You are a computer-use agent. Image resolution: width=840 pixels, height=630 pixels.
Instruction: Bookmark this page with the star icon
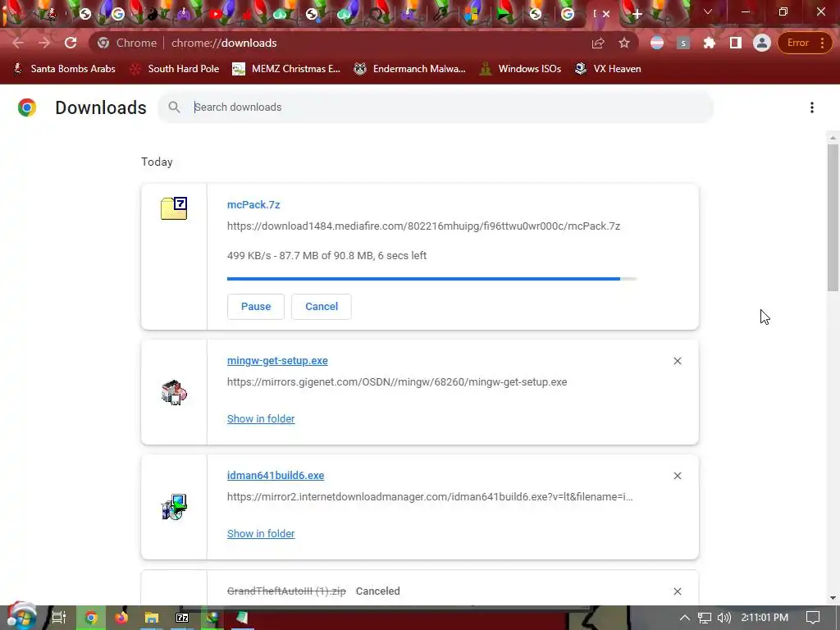pyautogui.click(x=624, y=43)
